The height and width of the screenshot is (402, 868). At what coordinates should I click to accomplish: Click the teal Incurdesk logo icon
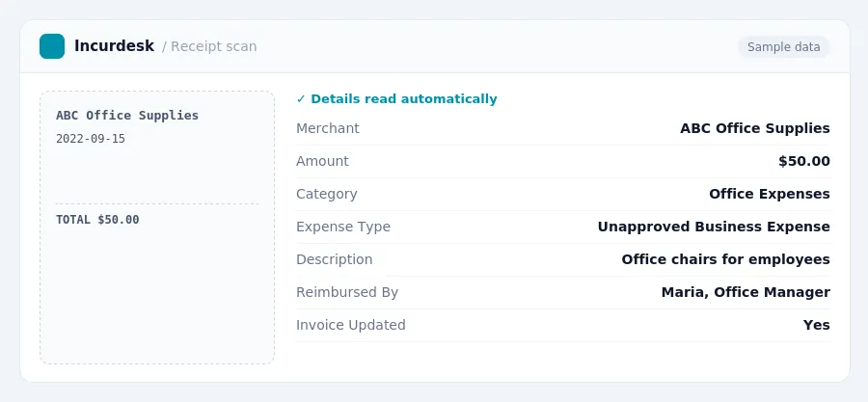click(x=52, y=46)
